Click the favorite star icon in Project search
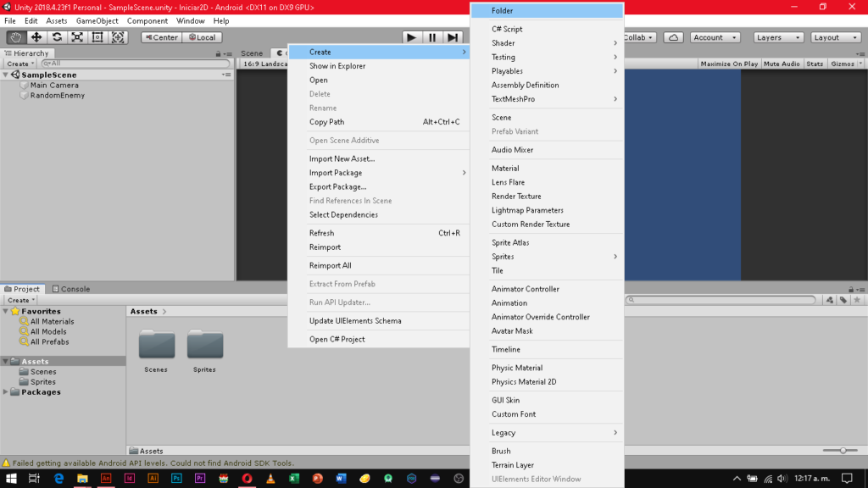Image resolution: width=868 pixels, height=488 pixels. [857, 300]
